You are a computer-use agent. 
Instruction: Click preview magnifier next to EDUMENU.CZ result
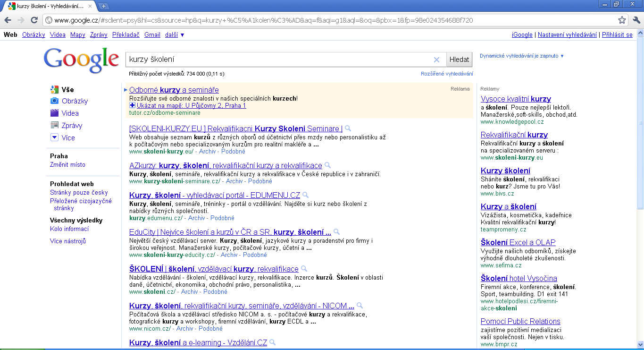click(305, 195)
